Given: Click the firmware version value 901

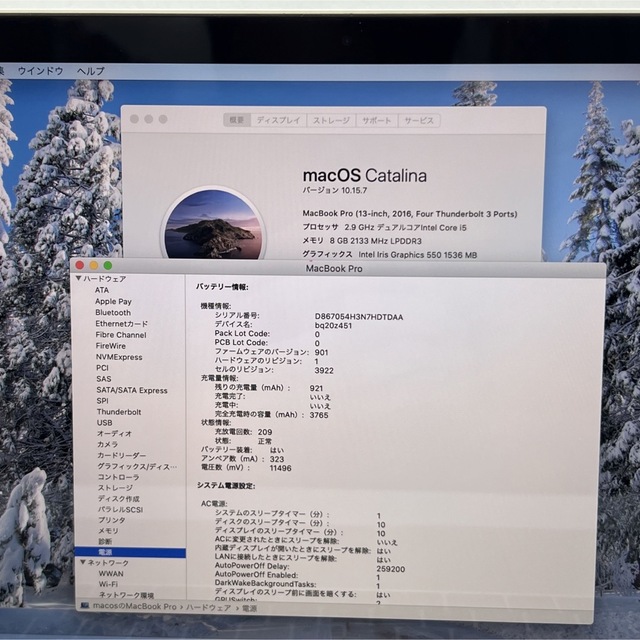Looking at the screenshot, I should [321, 352].
